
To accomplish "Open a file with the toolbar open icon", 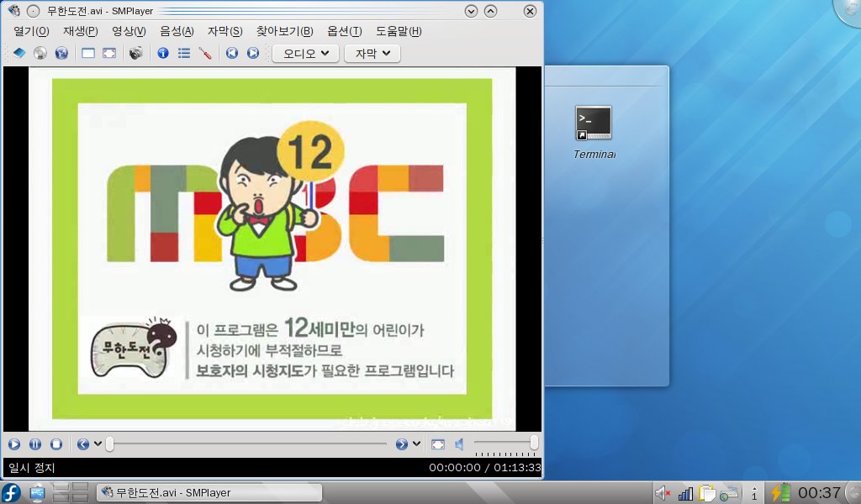I will coord(19,53).
